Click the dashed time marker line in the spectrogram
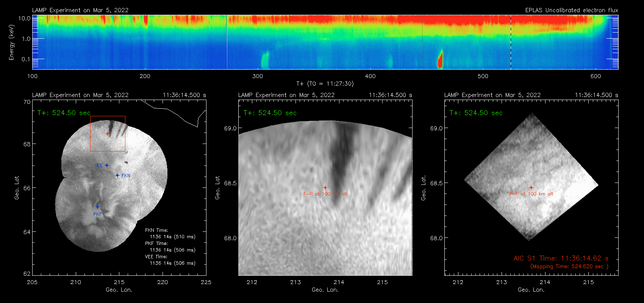The image size is (644, 303). (511, 42)
